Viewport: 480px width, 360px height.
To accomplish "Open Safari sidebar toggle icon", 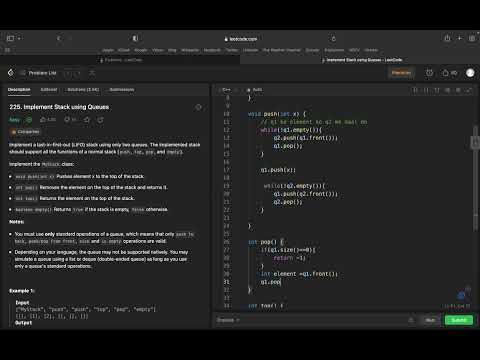I will pos(11,39).
